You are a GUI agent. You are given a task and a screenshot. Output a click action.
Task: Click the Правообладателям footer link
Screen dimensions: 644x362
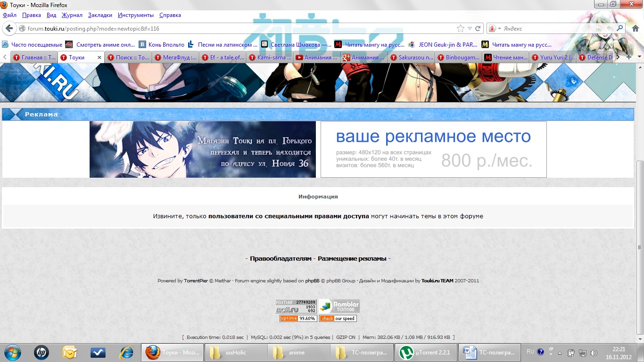281,258
